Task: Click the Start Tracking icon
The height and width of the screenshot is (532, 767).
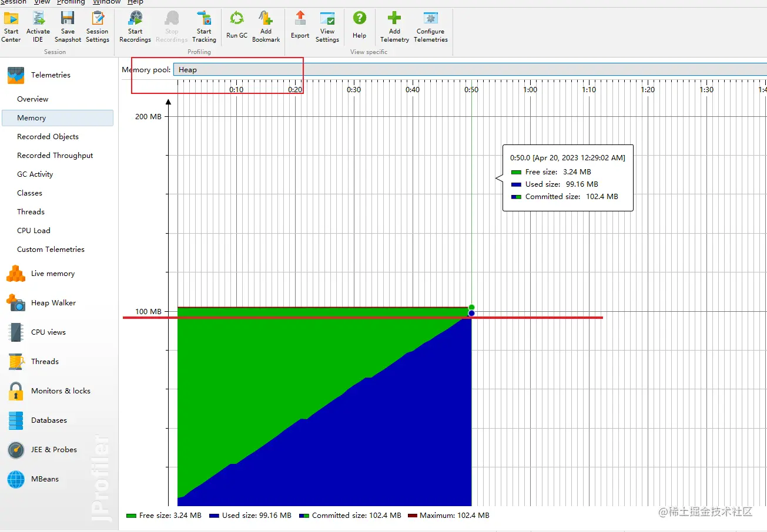Action: [204, 18]
